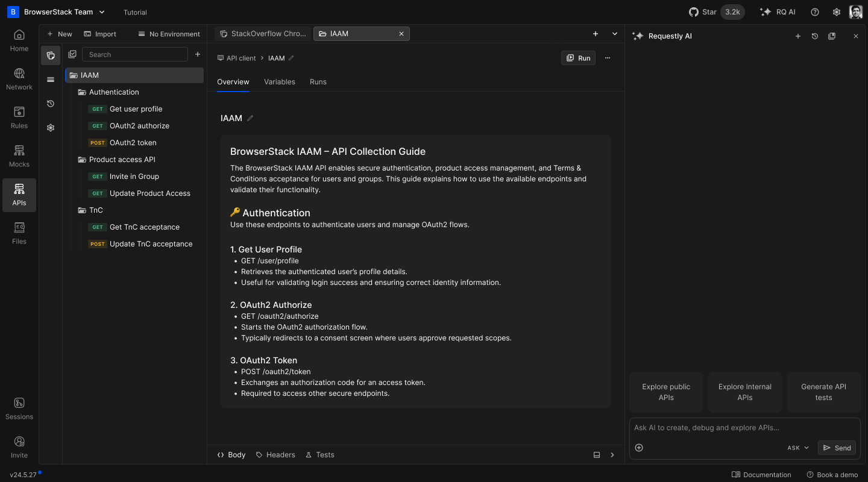Open the No Environment selector

tap(169, 34)
